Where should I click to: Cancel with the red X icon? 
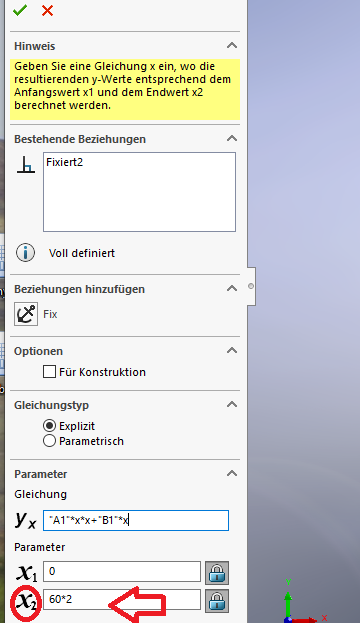[x=47, y=10]
